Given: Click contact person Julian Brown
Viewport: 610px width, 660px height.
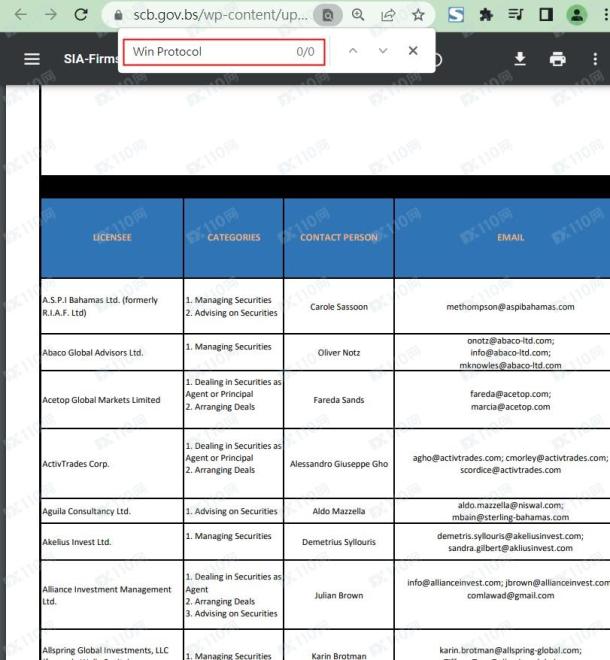Looking at the screenshot, I should [339, 596].
